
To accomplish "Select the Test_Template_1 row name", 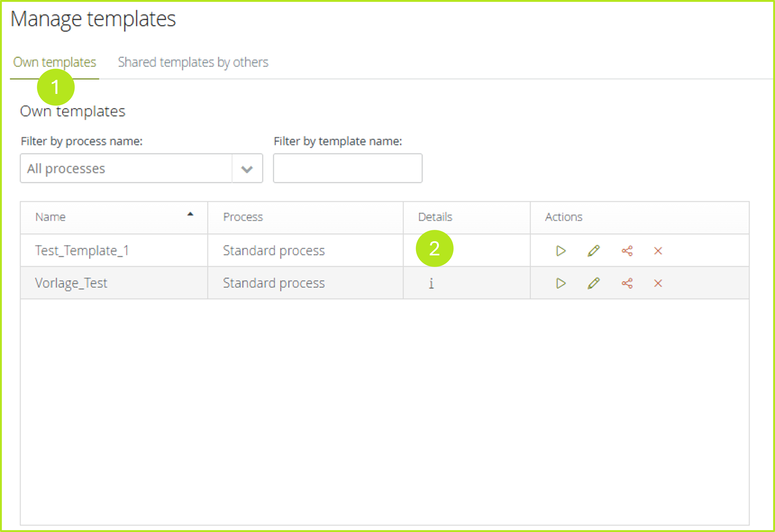I will click(82, 250).
